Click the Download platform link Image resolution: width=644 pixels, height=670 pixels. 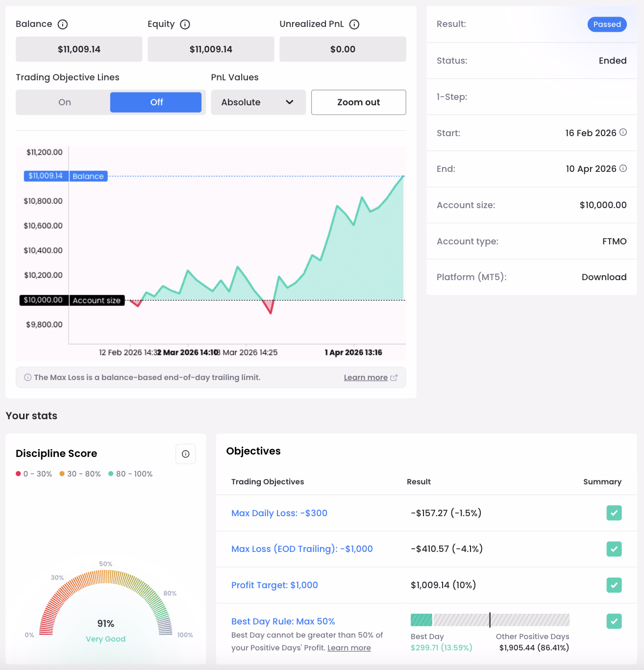tap(604, 277)
